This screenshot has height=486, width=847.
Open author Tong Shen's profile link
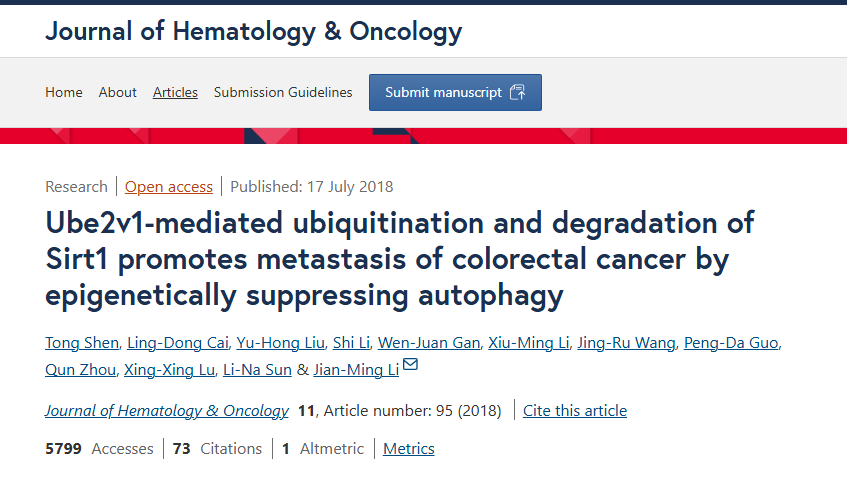(82, 343)
